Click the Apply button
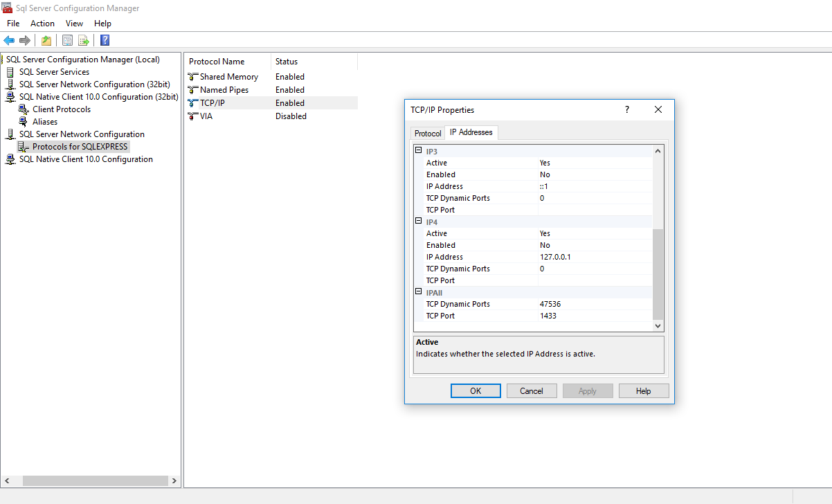 588,391
